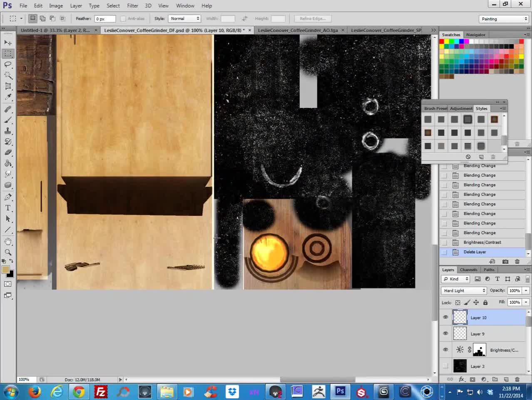Expand the Style Normal dropdown
The width and height of the screenshot is (532, 400).
(184, 19)
